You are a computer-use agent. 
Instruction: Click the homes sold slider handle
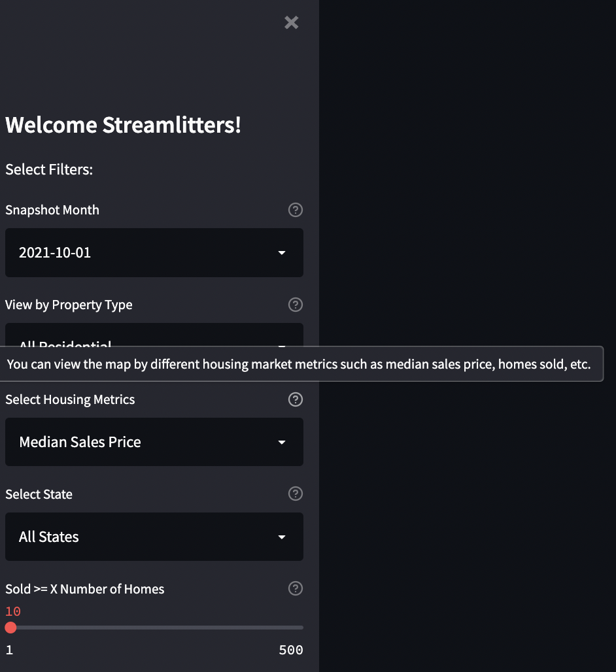coord(10,628)
